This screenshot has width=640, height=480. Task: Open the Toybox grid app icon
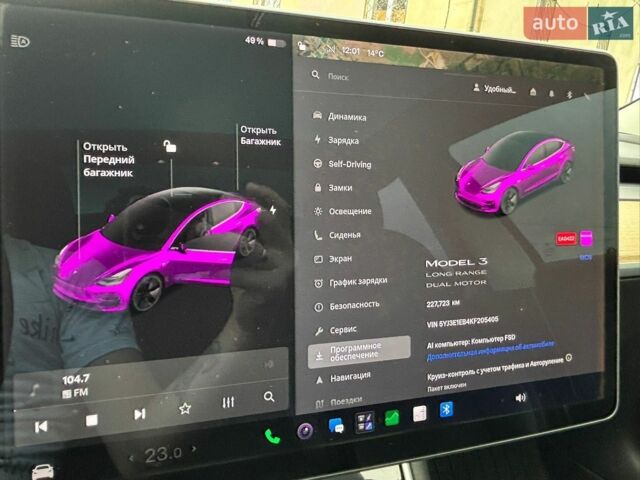click(364, 422)
